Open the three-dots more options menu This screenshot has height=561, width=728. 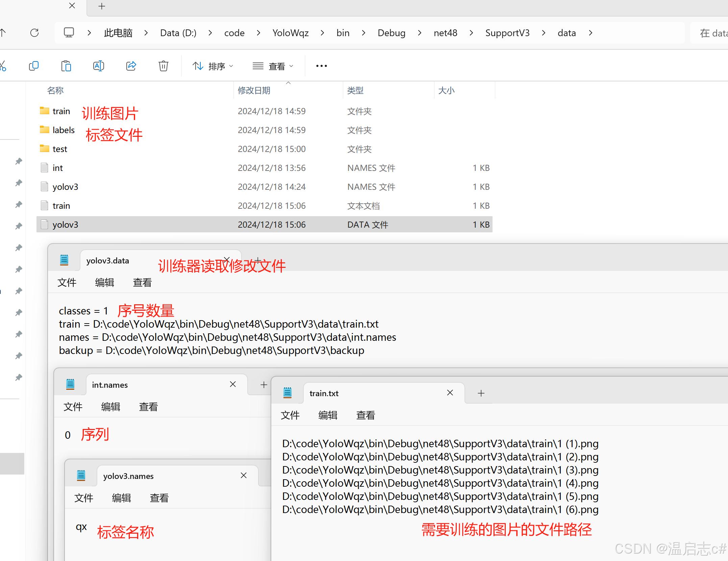tap(321, 66)
